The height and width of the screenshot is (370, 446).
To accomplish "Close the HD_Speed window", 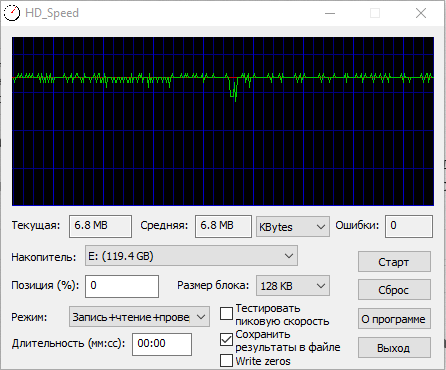I will tap(421, 13).
